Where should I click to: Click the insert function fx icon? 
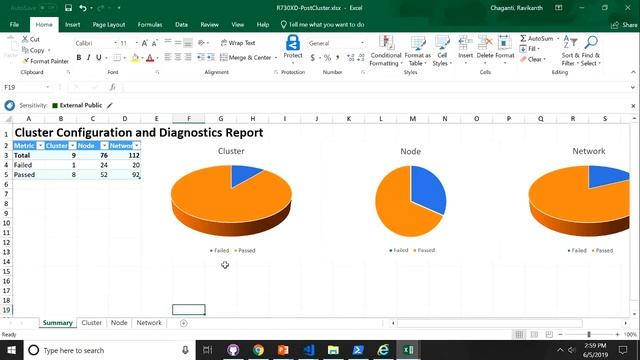pyautogui.click(x=113, y=87)
